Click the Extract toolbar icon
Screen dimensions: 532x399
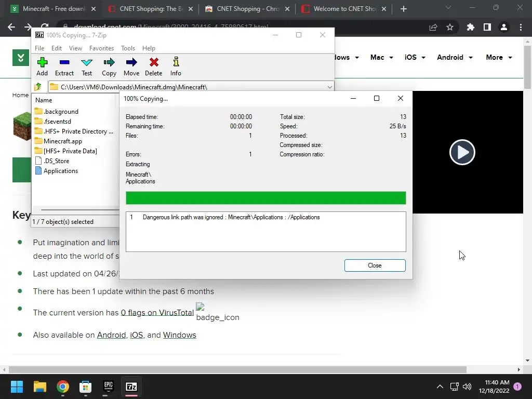click(64, 66)
